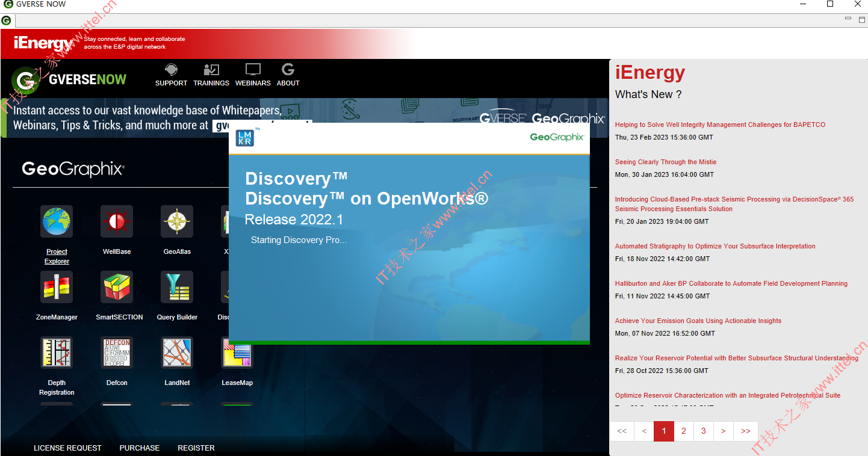Image resolution: width=868 pixels, height=456 pixels.
Task: Open Trainings icon in header
Action: pyautogui.click(x=211, y=70)
